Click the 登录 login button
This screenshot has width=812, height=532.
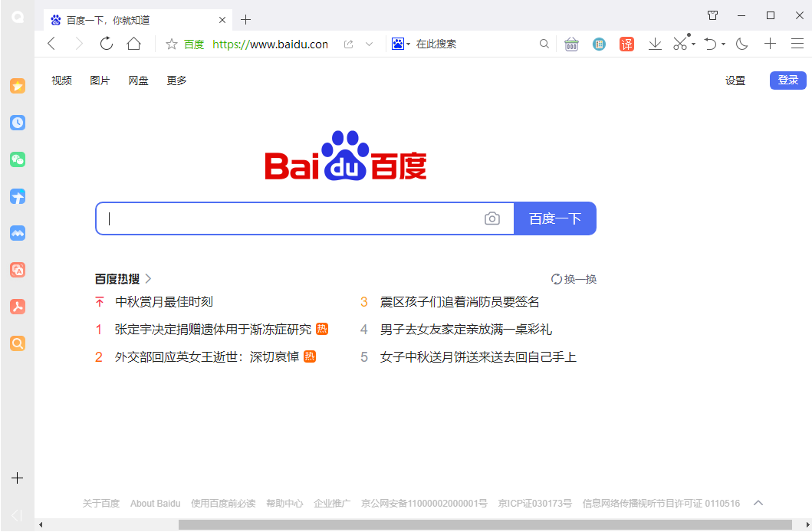pyautogui.click(x=787, y=80)
